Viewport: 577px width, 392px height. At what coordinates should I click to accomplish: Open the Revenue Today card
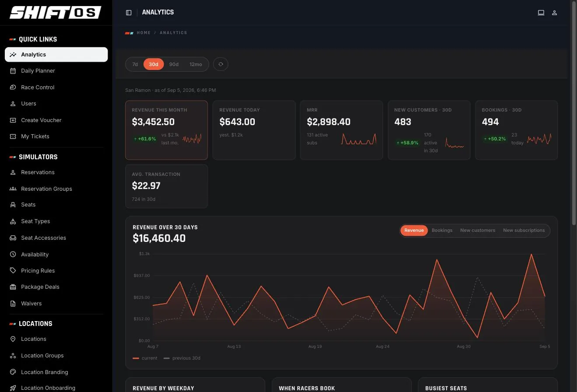tap(254, 130)
